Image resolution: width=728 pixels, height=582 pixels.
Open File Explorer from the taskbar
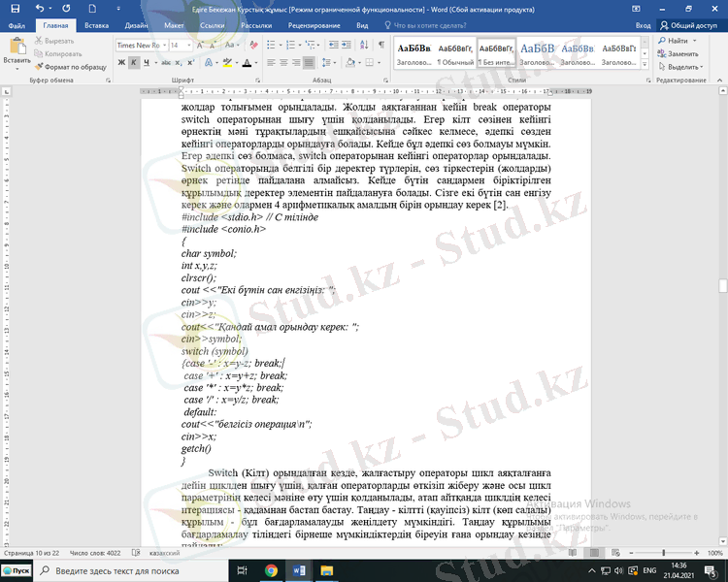pyautogui.click(x=327, y=570)
